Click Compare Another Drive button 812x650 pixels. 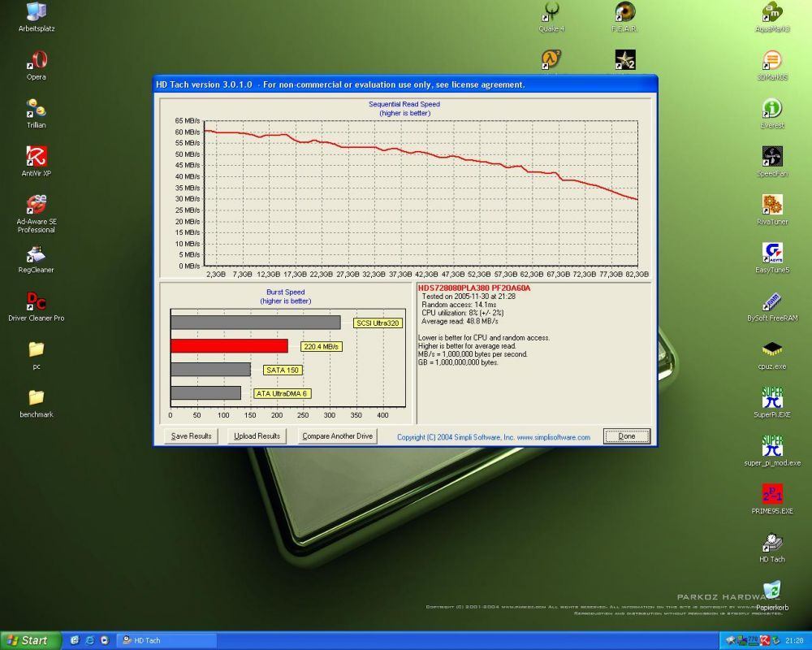337,436
